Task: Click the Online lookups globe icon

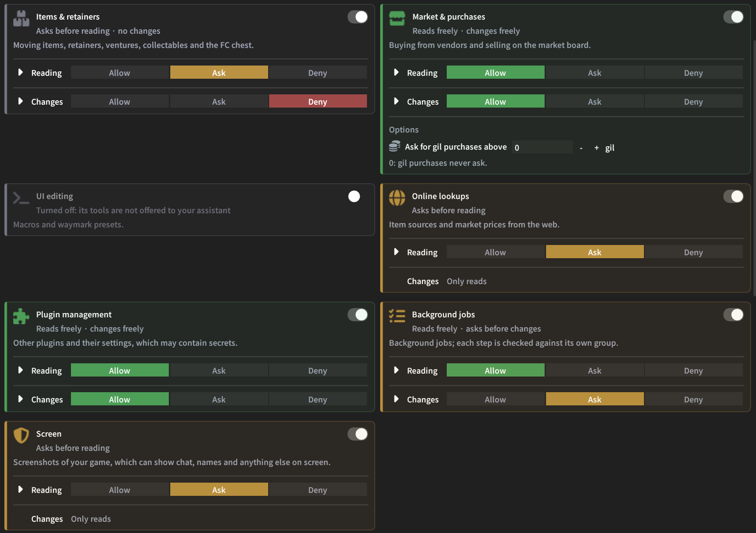Action: click(x=397, y=198)
